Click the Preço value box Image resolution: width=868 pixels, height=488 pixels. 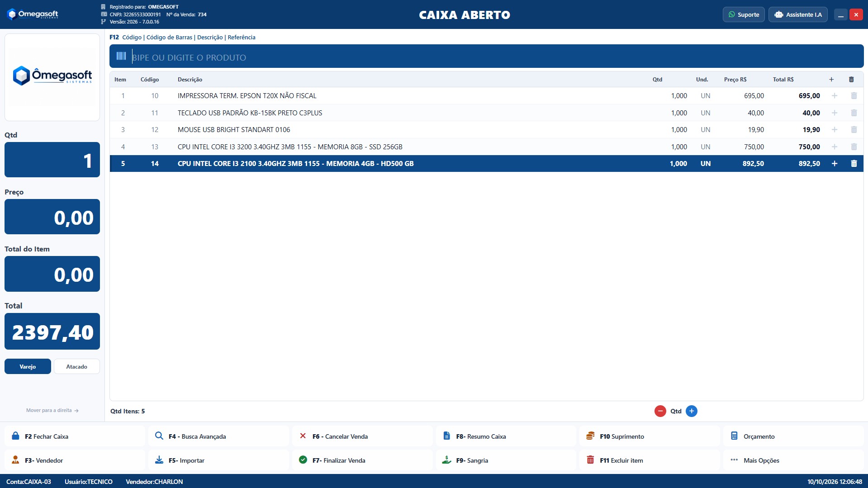click(x=52, y=217)
